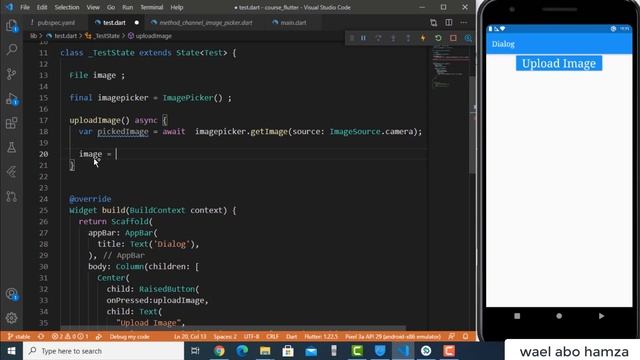This screenshot has height=360, width=640.
Task: Open the File menu
Action: (25, 7)
